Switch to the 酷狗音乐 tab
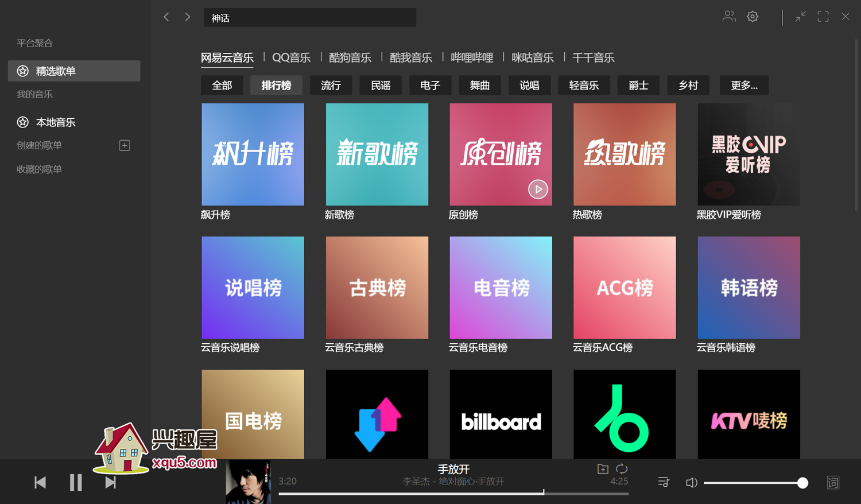861x504 pixels. (x=350, y=57)
